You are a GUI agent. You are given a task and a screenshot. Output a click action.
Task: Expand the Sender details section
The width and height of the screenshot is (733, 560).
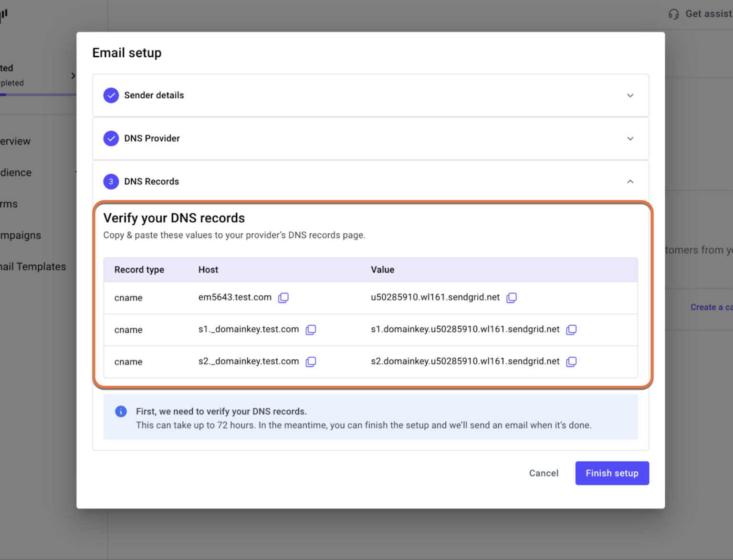point(630,95)
